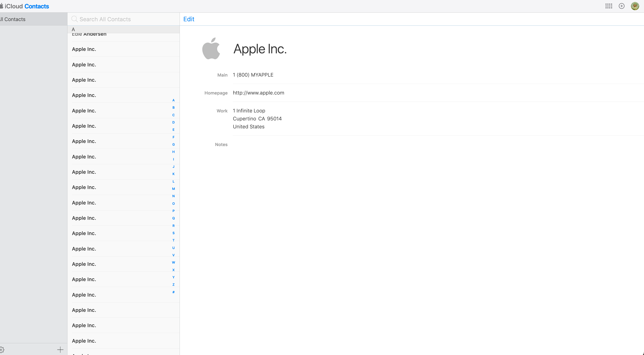Jump to letter V in index
Viewport: 644px width, 355px height.
pyautogui.click(x=174, y=255)
